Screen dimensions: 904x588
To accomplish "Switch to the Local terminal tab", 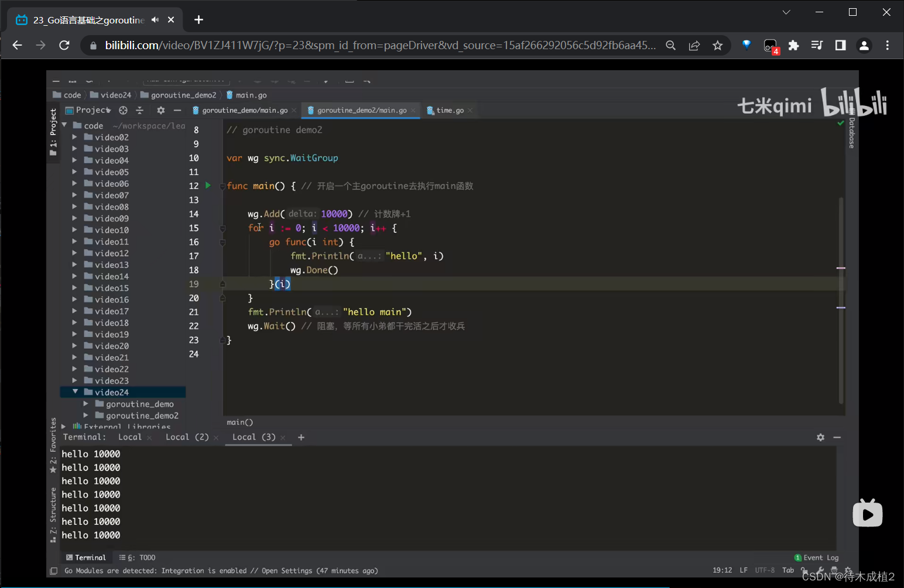I will 130,437.
